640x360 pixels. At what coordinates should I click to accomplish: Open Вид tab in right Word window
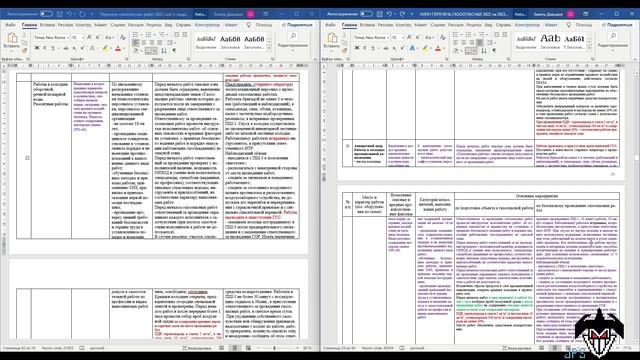[488, 25]
